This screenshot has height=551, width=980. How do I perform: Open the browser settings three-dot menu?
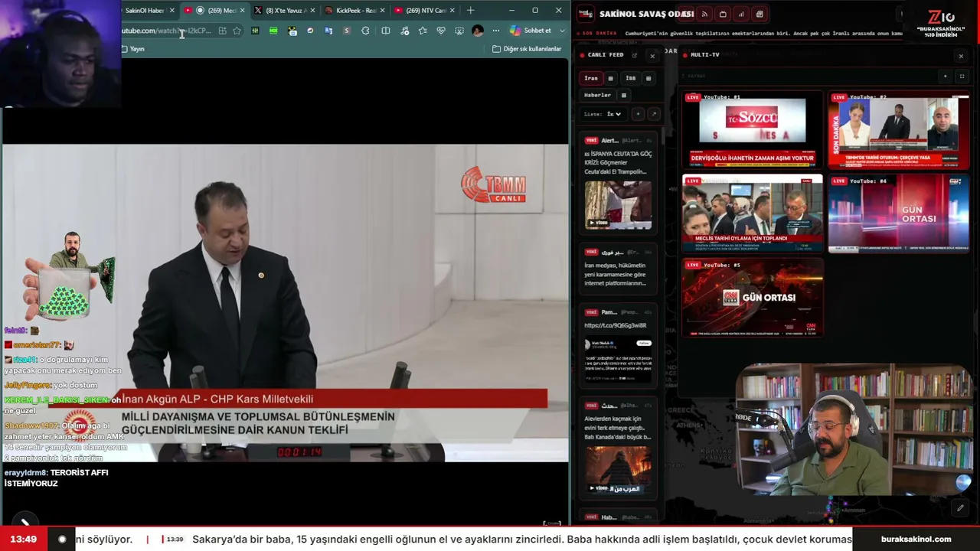tap(496, 31)
